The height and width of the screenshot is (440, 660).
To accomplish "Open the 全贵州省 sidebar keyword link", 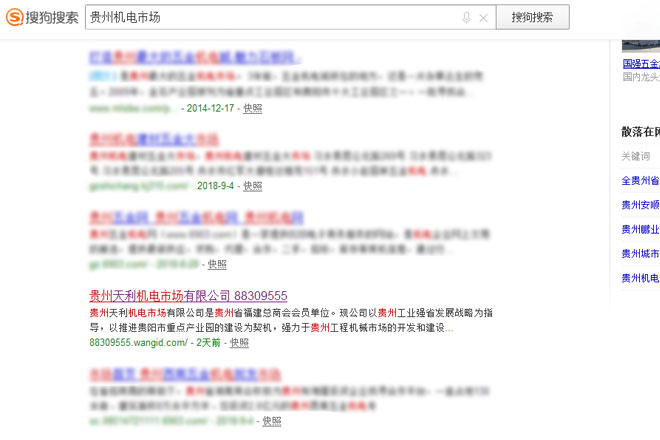I will [x=641, y=181].
